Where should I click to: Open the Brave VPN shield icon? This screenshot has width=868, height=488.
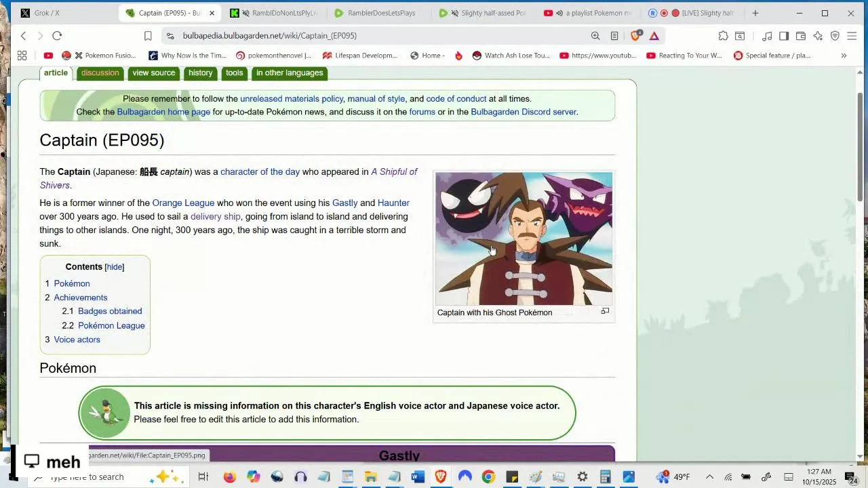pyautogui.click(x=835, y=36)
